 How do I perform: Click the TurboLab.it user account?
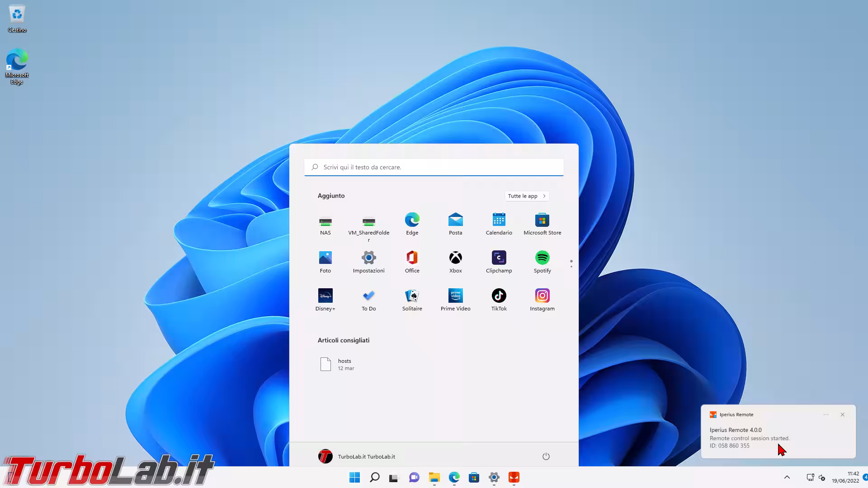click(x=357, y=456)
